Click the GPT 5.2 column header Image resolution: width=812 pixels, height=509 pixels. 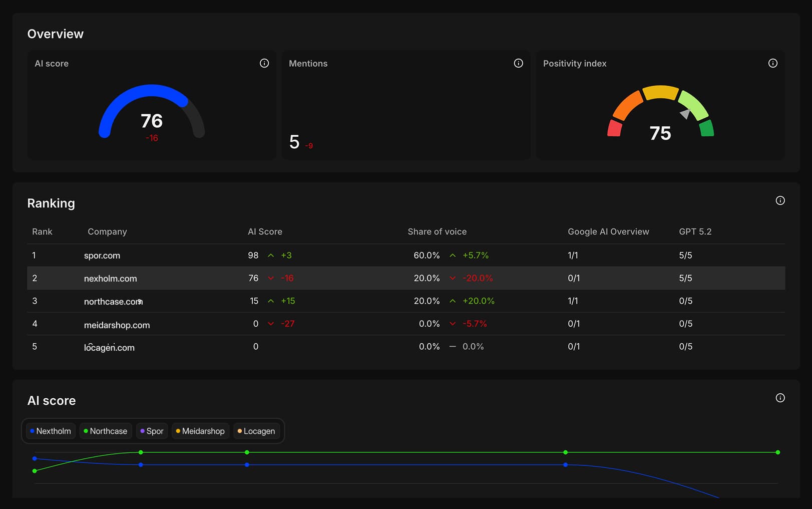[695, 231]
